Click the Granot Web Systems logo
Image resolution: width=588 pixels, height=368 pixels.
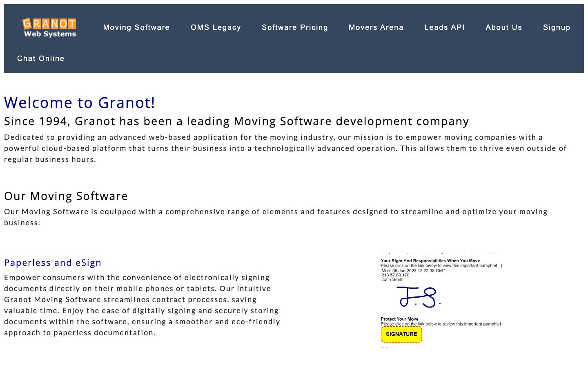tap(49, 28)
